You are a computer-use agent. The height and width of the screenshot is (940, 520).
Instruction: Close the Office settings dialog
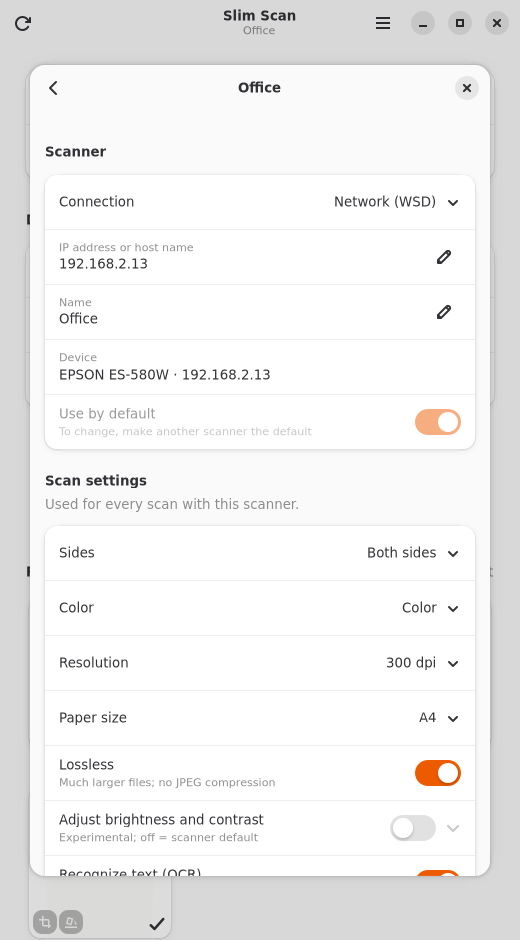click(x=467, y=88)
